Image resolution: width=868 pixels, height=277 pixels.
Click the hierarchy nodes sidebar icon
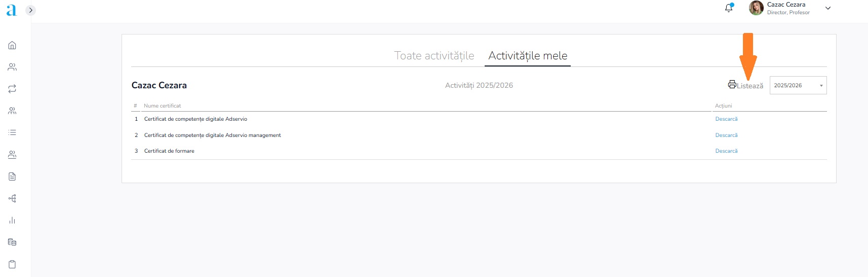click(12, 198)
